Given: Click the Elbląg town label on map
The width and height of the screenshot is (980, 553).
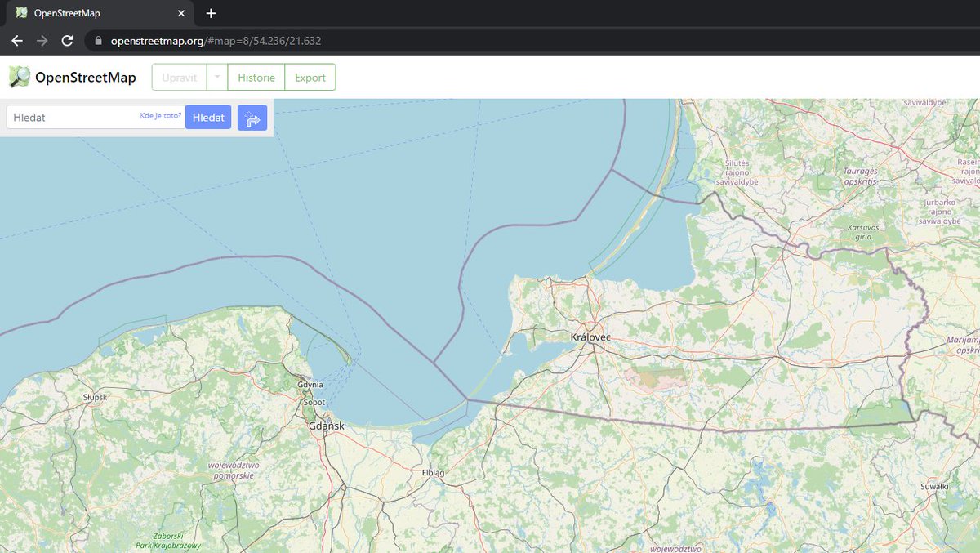Looking at the screenshot, I should point(432,472).
